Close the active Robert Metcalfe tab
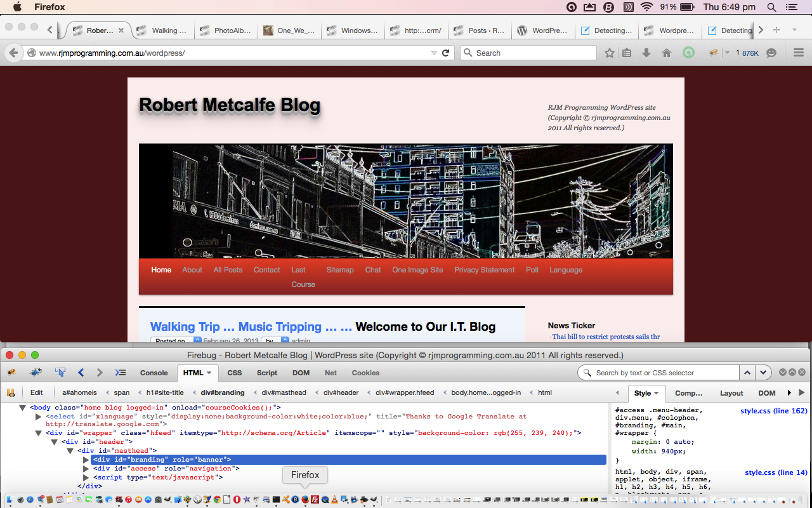 pos(121,30)
